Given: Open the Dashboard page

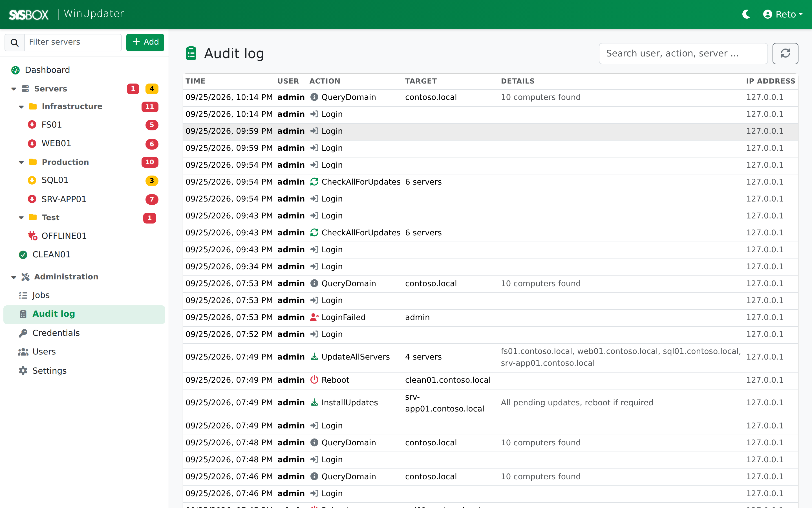Looking at the screenshot, I should coord(47,70).
